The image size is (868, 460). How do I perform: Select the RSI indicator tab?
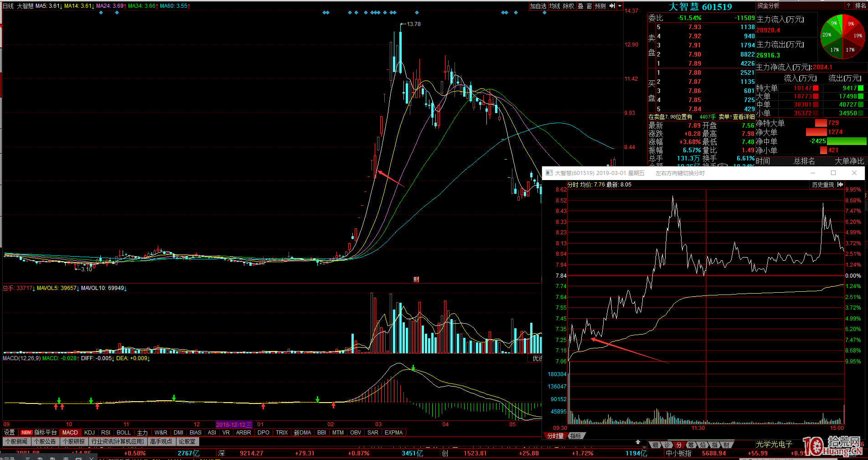pyautogui.click(x=106, y=432)
